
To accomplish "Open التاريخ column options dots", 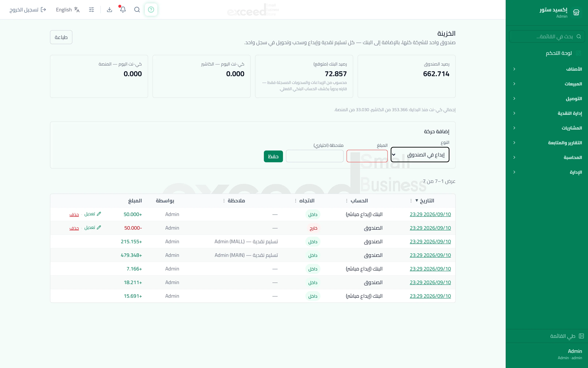I will (411, 201).
